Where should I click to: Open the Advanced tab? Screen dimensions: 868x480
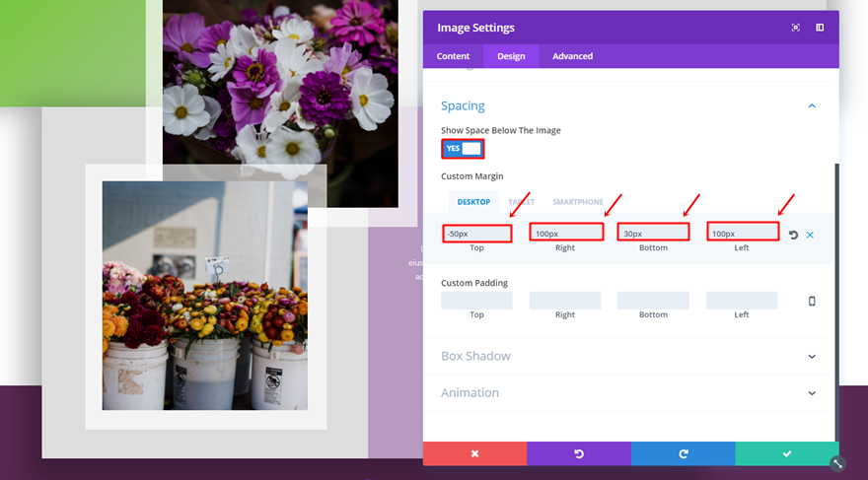tap(572, 56)
